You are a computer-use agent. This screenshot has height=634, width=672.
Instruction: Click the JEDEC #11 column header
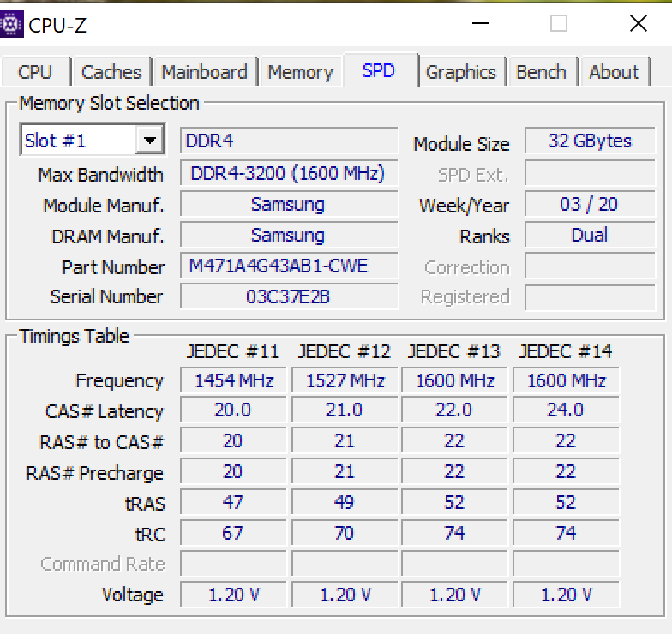[x=233, y=351]
